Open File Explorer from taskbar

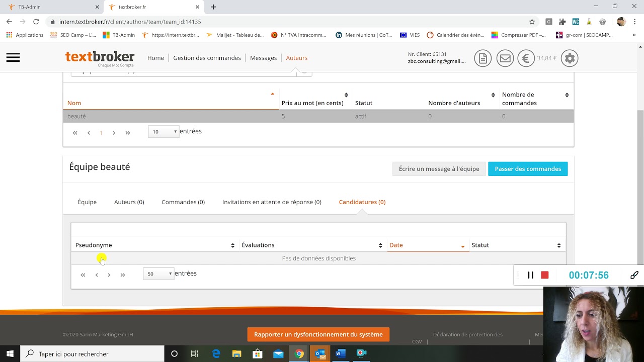236,354
